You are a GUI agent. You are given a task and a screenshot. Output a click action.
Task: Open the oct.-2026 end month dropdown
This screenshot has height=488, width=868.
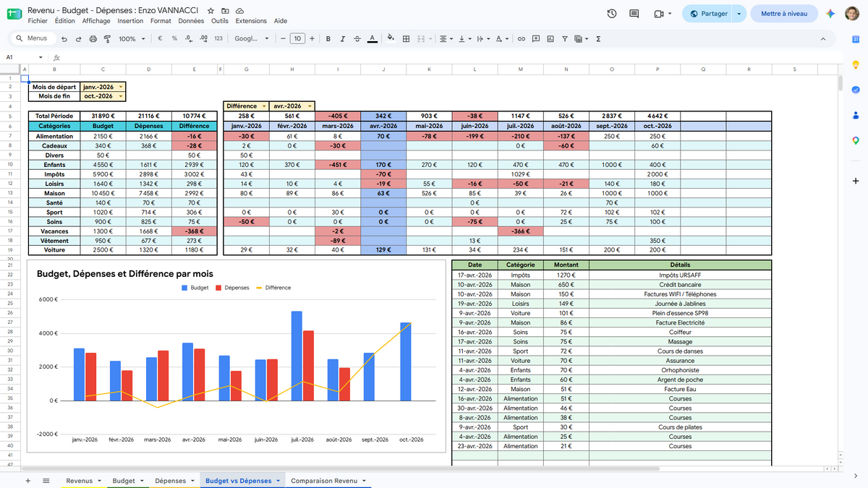(121, 96)
